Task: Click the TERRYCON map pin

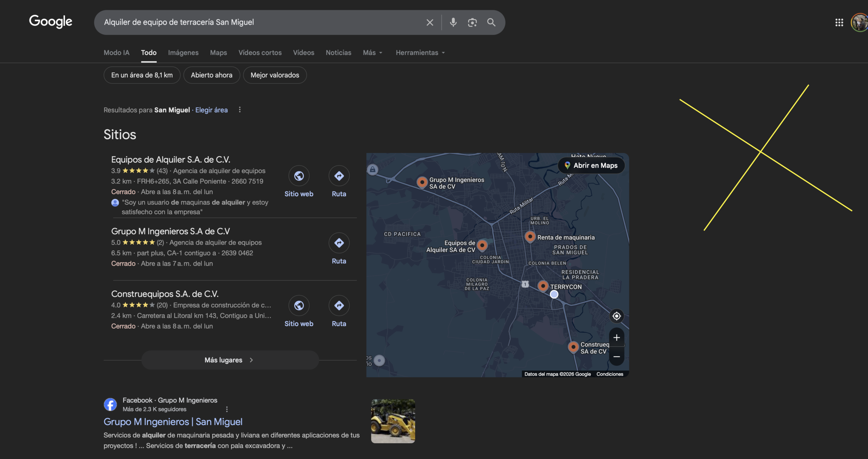Action: pyautogui.click(x=543, y=286)
